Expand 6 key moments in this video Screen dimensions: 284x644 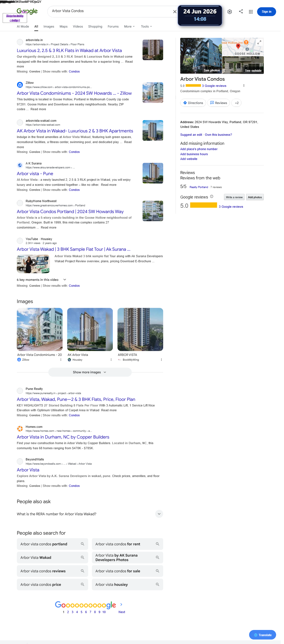42,280
